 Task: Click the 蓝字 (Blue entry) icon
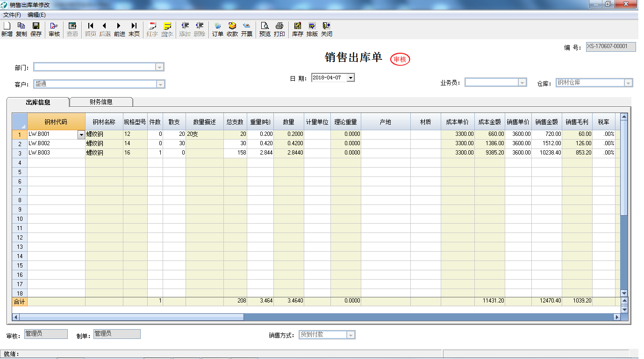click(167, 29)
